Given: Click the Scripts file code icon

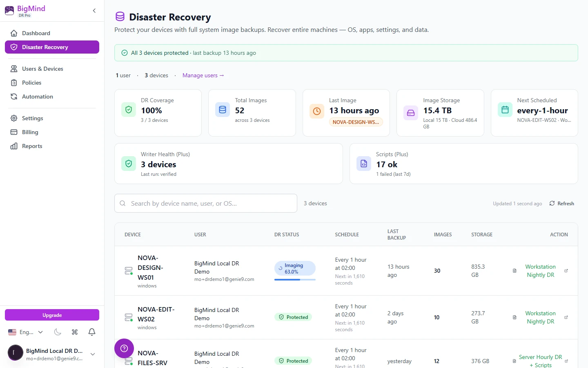Looking at the screenshot, I should [364, 164].
